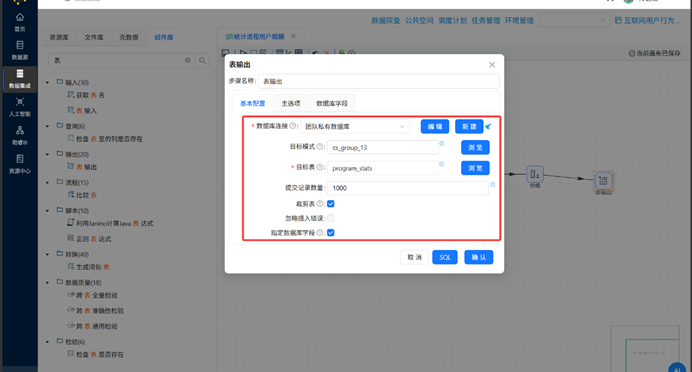Screen dimensions: 692x372
Task: Switch to 主选项 tab in dialog
Action: tap(291, 103)
